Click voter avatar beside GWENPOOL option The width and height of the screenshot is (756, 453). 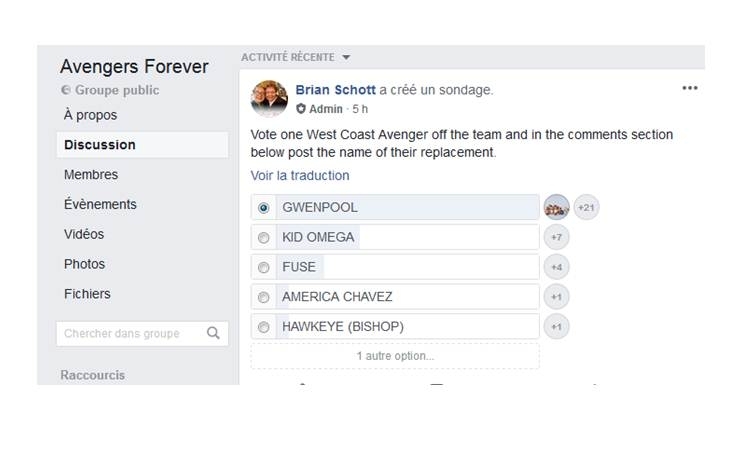pyautogui.click(x=556, y=208)
